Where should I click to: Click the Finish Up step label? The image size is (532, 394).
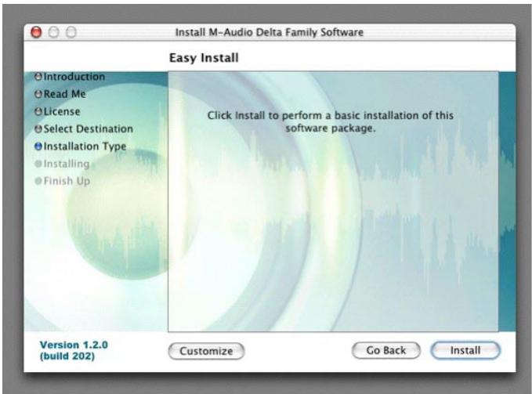tap(67, 181)
